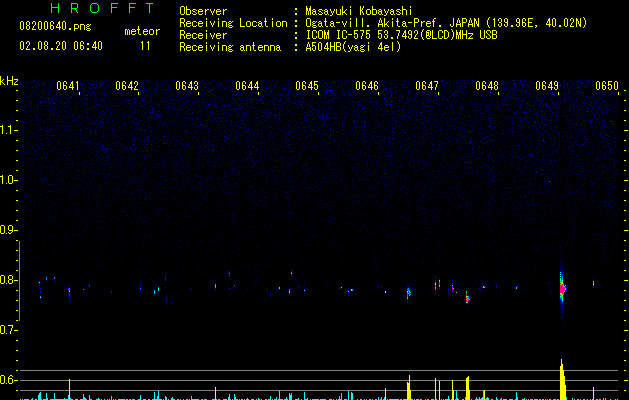Click the HROFFT title text
Viewport: 629px width, 400px height.
(103, 8)
